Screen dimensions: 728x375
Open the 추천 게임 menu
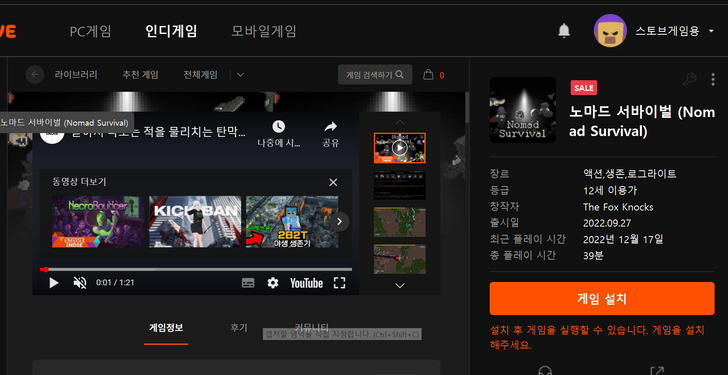click(x=140, y=75)
